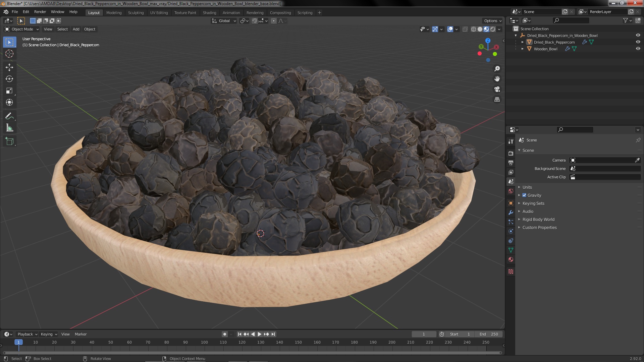Switch to solid viewport shading
This screenshot has height=362, width=644.
[480, 29]
